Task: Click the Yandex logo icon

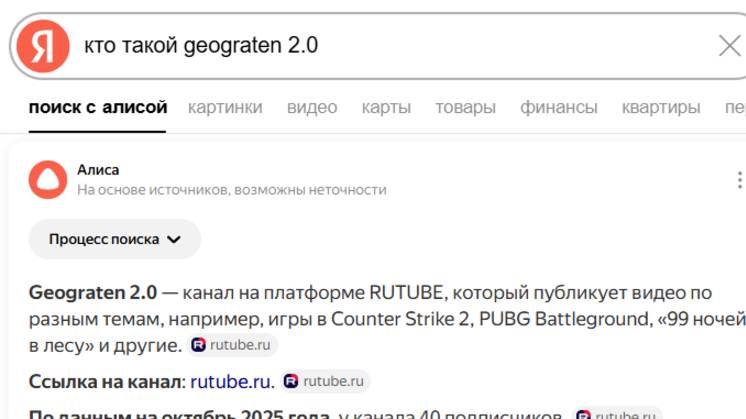Action: click(x=43, y=46)
